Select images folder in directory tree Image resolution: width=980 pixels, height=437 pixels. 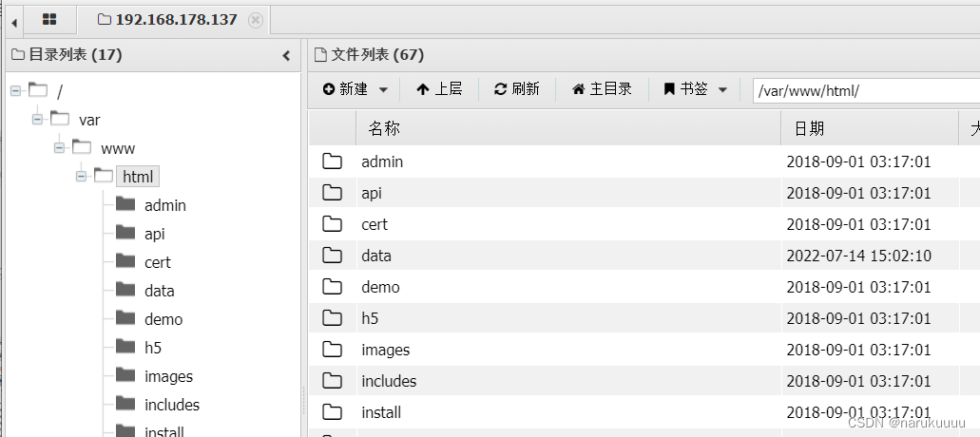coord(169,376)
